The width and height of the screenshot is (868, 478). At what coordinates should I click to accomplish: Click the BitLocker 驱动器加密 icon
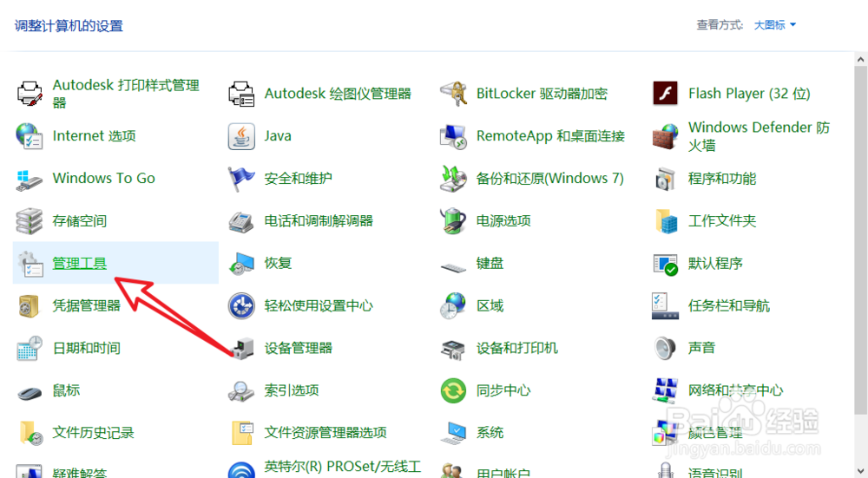(x=453, y=94)
